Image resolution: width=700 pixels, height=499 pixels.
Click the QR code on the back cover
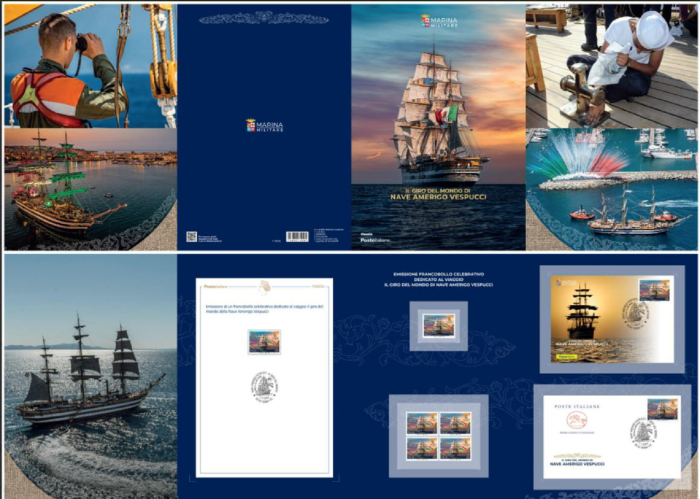[x=192, y=236]
